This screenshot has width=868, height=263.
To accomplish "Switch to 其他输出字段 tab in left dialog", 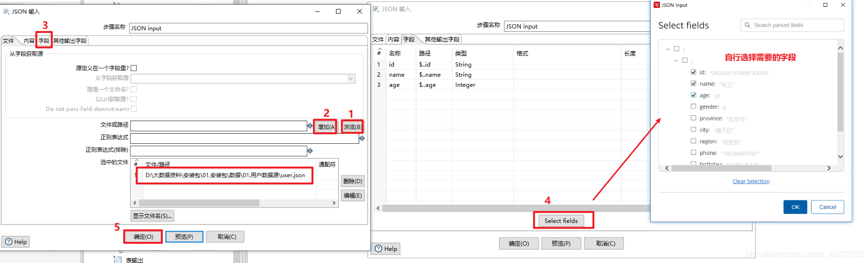I will click(x=70, y=41).
